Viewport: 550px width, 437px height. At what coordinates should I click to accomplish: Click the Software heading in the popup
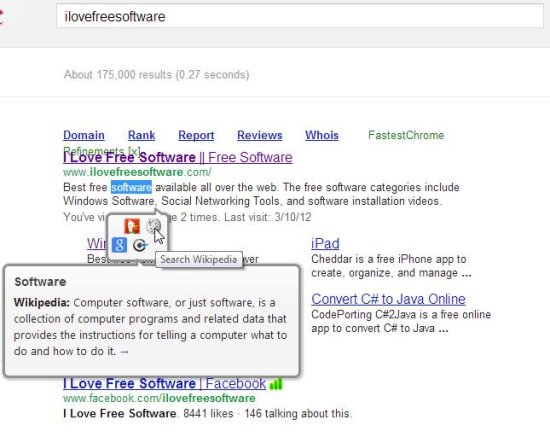point(40,282)
